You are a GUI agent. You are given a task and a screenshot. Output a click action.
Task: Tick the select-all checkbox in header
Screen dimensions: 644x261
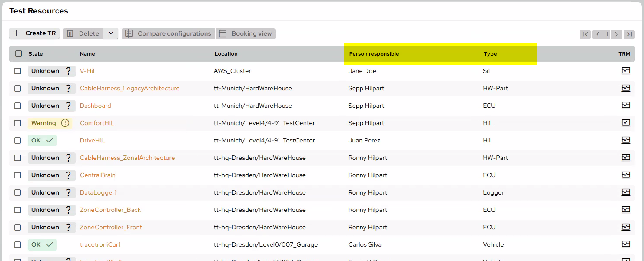click(18, 54)
